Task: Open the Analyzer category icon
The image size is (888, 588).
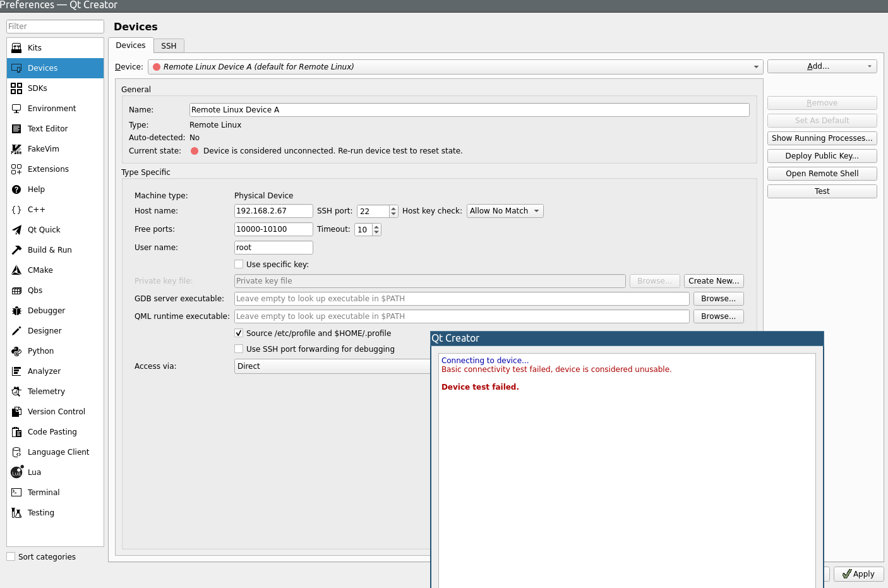Action: tap(16, 371)
